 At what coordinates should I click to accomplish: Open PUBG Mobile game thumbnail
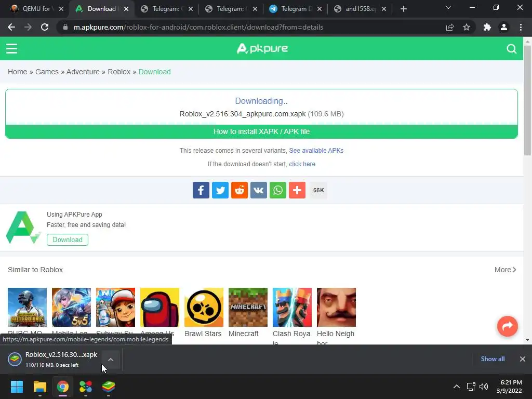pos(27,308)
